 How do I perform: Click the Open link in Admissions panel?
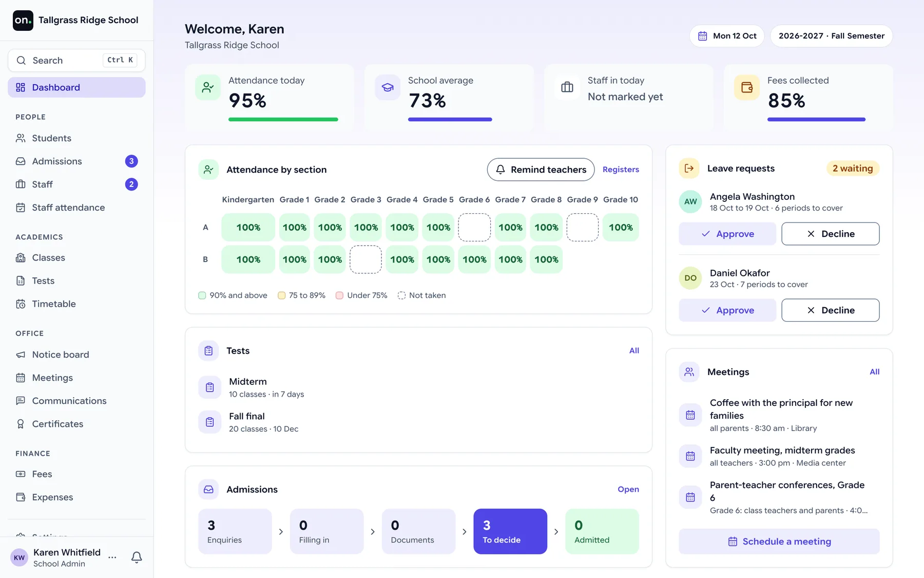point(628,490)
